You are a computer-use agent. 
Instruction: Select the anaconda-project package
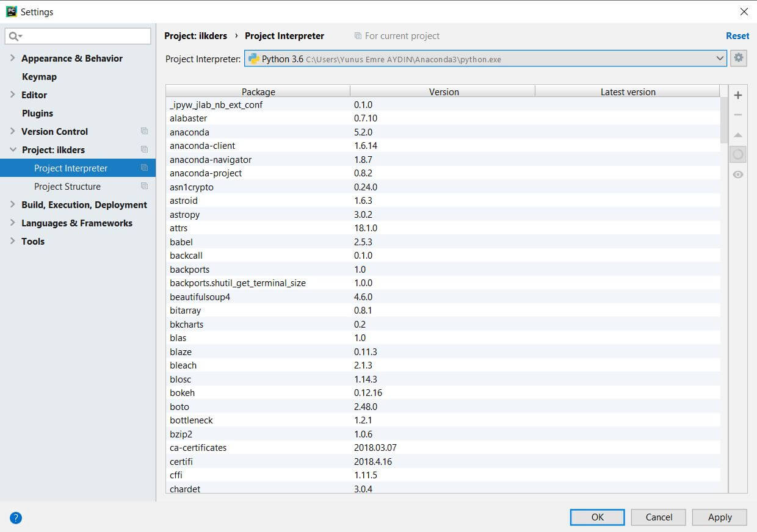pyautogui.click(x=443, y=173)
